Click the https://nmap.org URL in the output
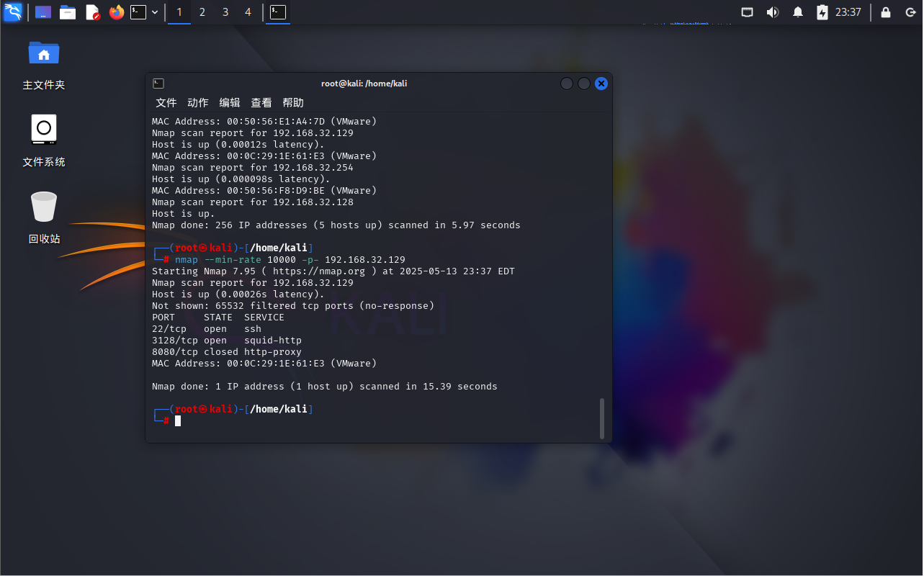The image size is (924, 576). (319, 271)
